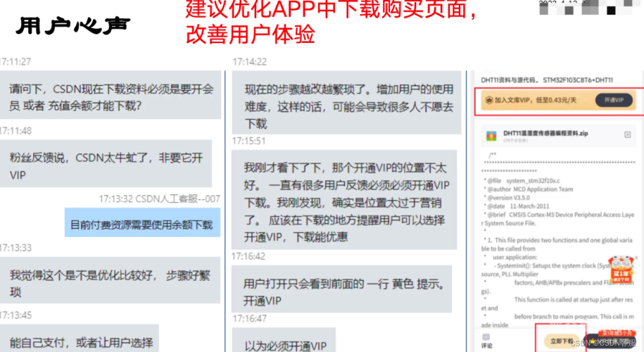Select the 用户心声 title
The height and width of the screenshot is (352, 644).
coord(73,26)
